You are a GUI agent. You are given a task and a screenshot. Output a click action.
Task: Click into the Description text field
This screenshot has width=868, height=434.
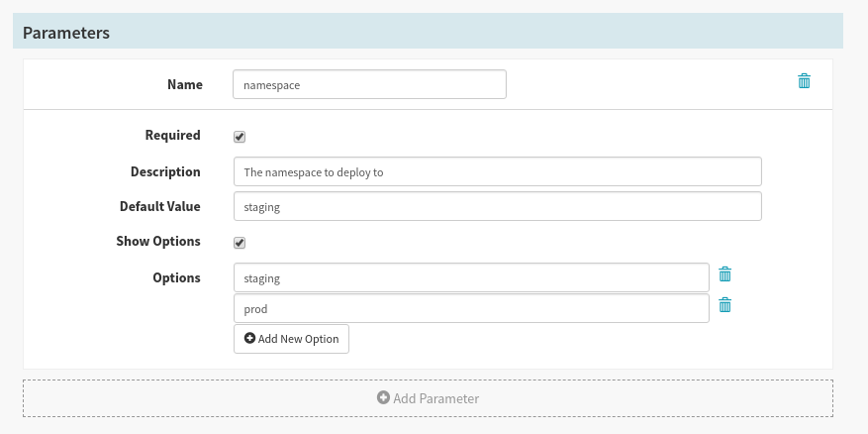pos(497,171)
